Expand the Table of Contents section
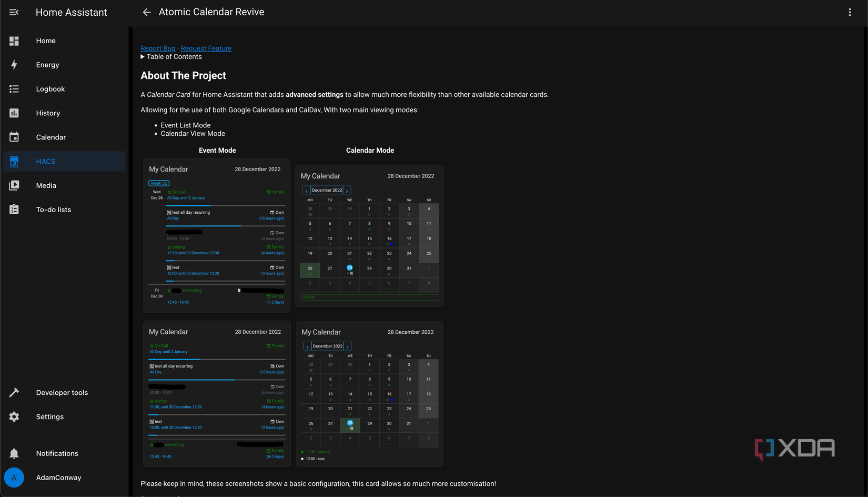 point(171,57)
